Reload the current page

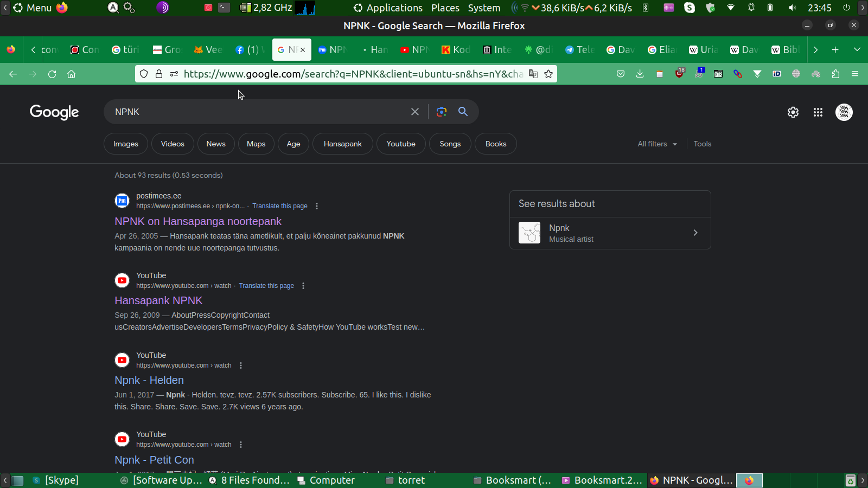pyautogui.click(x=52, y=74)
